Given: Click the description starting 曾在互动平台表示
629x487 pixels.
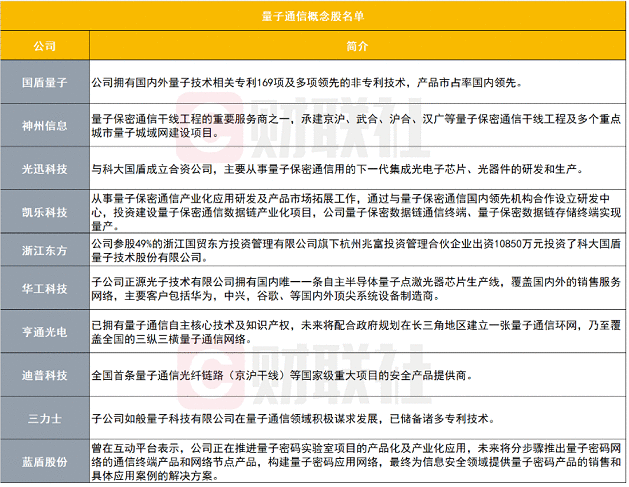Looking at the screenshot, I should (356, 462).
